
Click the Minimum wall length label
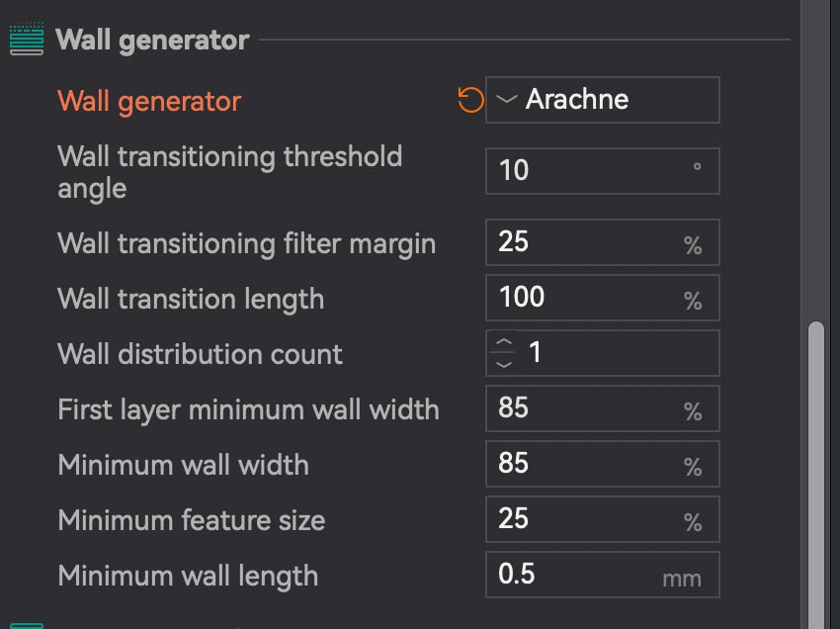pos(188,576)
